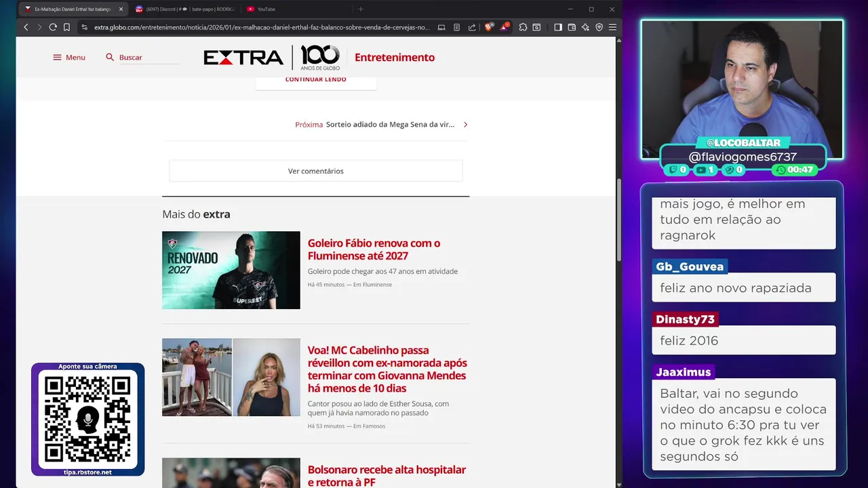Toggle the browser sidebar panel icon
868x488 pixels.
point(558,27)
